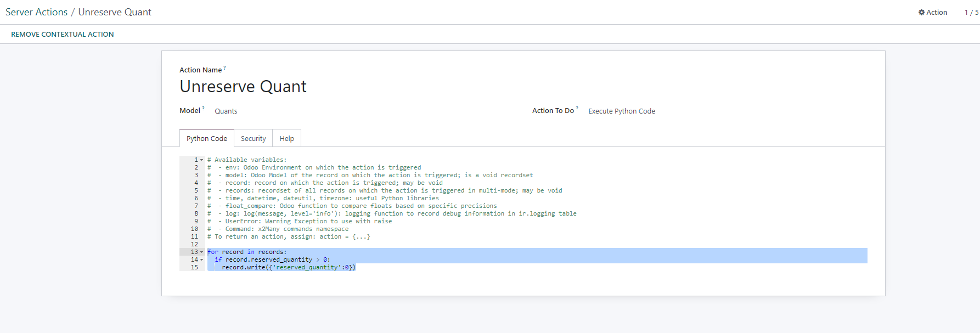Image resolution: width=980 pixels, height=333 pixels.
Task: Click line number 12 in gutter
Action: coord(194,244)
